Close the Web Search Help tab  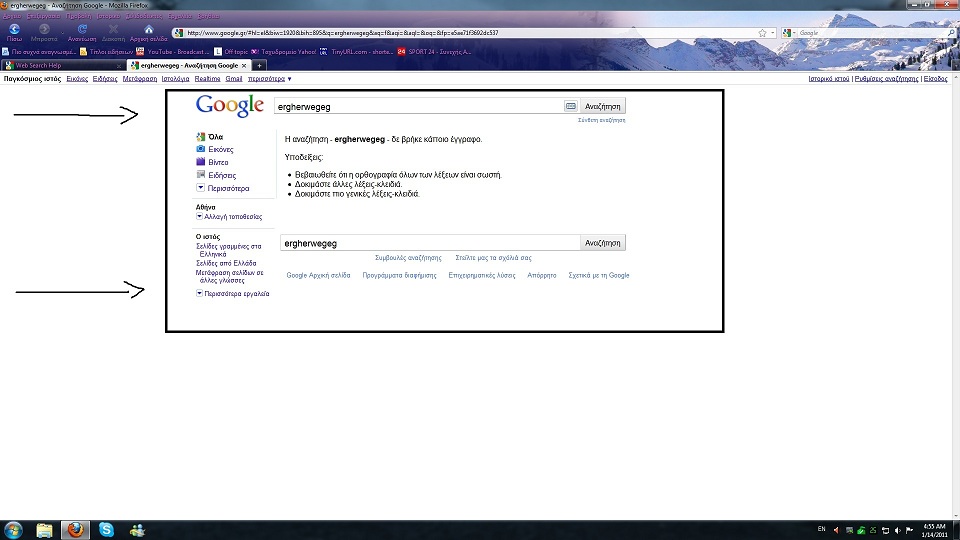point(118,66)
